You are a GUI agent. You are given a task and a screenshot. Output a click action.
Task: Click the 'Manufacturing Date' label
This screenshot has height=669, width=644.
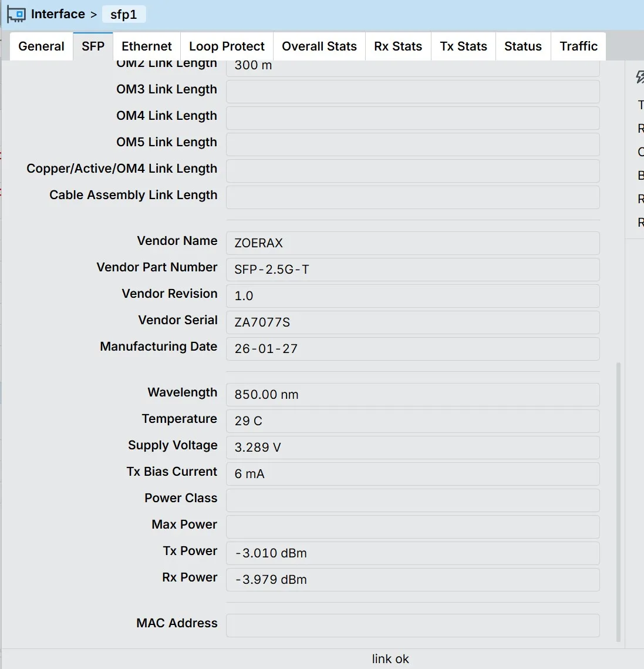[x=159, y=347]
